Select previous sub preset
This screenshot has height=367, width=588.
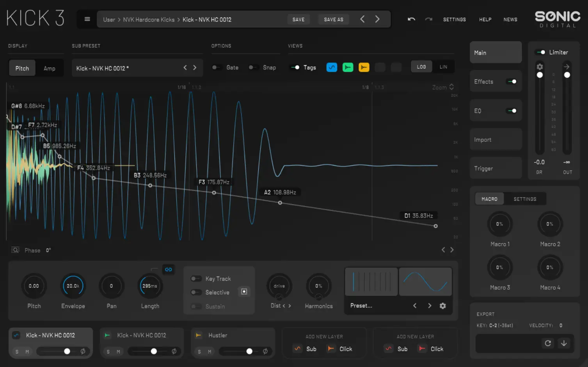click(185, 68)
